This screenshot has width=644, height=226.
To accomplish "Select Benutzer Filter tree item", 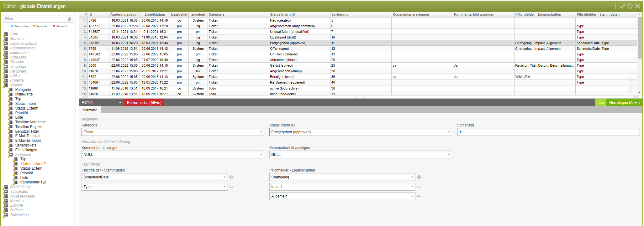I will [x=27, y=131].
